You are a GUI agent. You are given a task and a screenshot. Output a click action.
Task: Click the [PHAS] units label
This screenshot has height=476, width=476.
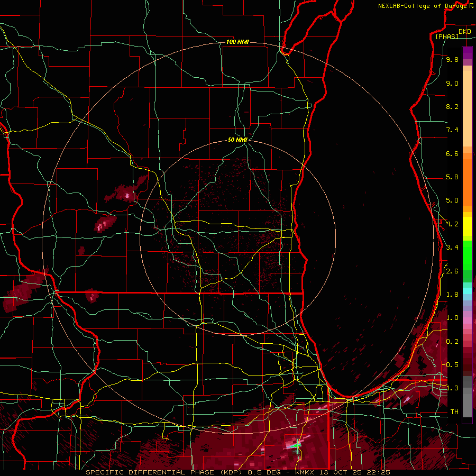click(x=447, y=36)
